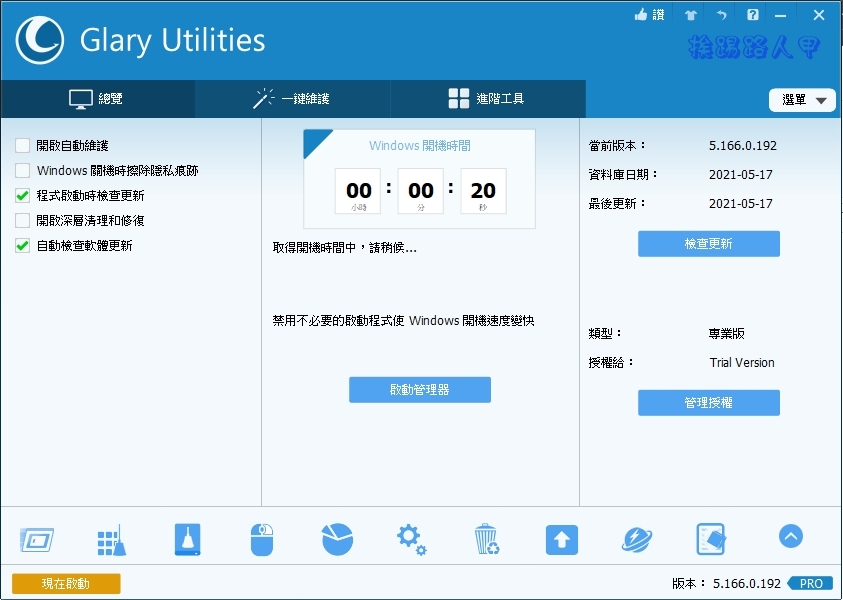The height and width of the screenshot is (600, 843).
Task: Open the 選單 dropdown menu
Action: 801,99
